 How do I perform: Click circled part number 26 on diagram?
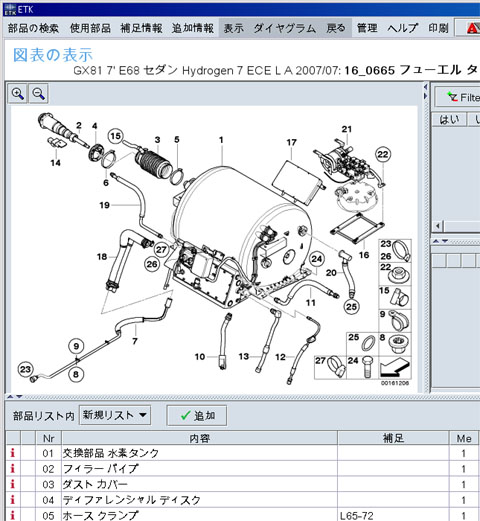click(152, 264)
